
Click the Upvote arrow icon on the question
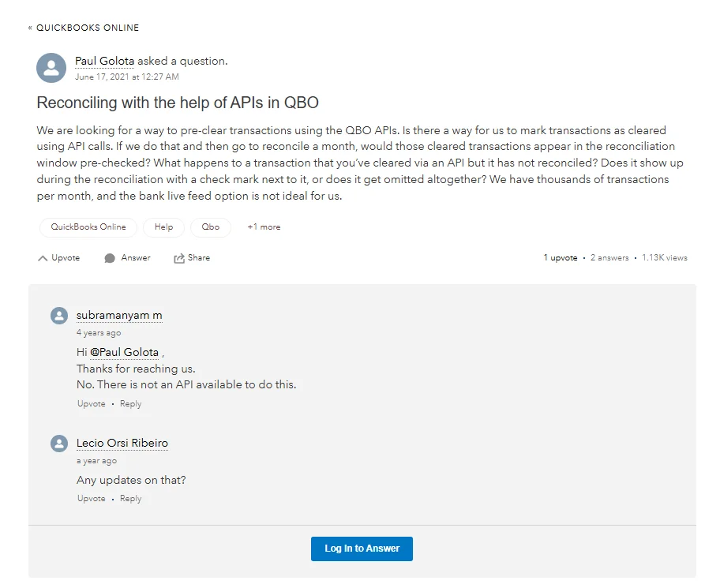point(43,258)
